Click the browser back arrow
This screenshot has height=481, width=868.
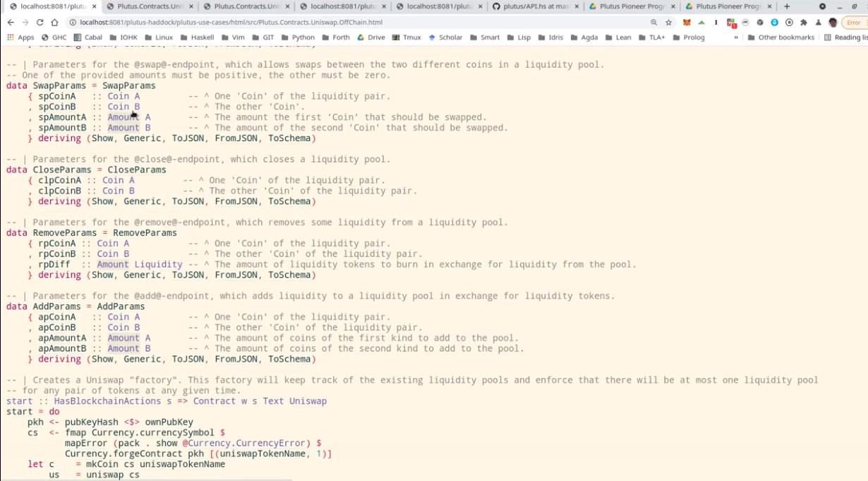click(x=11, y=23)
